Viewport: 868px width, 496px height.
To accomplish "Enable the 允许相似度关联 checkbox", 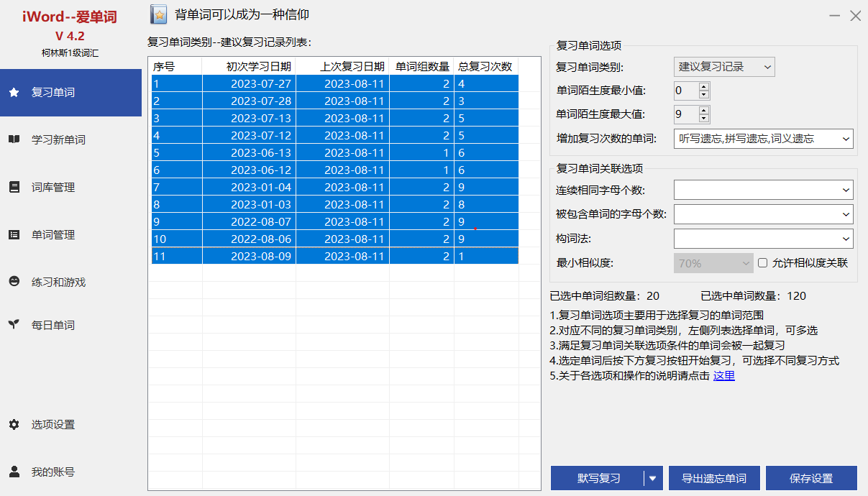I will (x=763, y=263).
